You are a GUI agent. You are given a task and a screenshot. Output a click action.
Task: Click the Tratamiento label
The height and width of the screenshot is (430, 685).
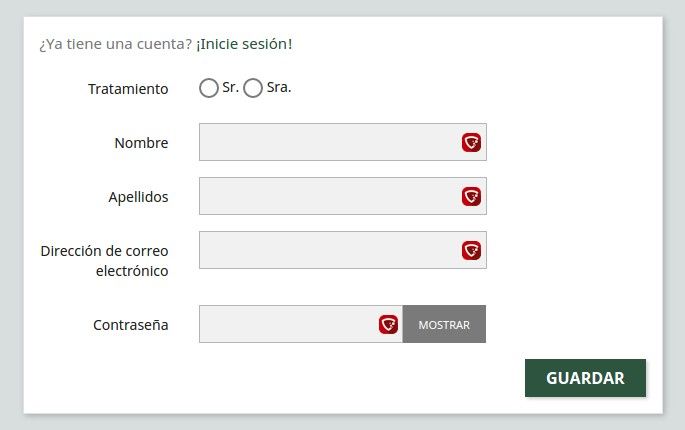click(x=128, y=89)
